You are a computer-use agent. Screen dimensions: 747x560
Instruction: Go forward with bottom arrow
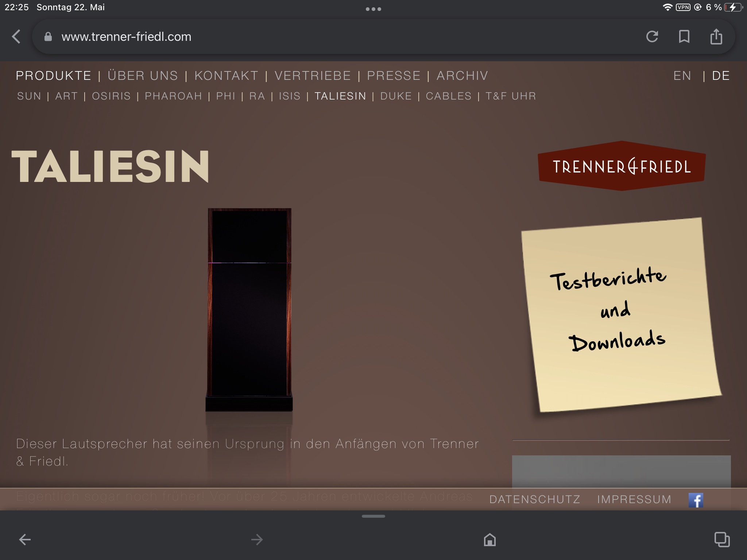[x=257, y=540]
